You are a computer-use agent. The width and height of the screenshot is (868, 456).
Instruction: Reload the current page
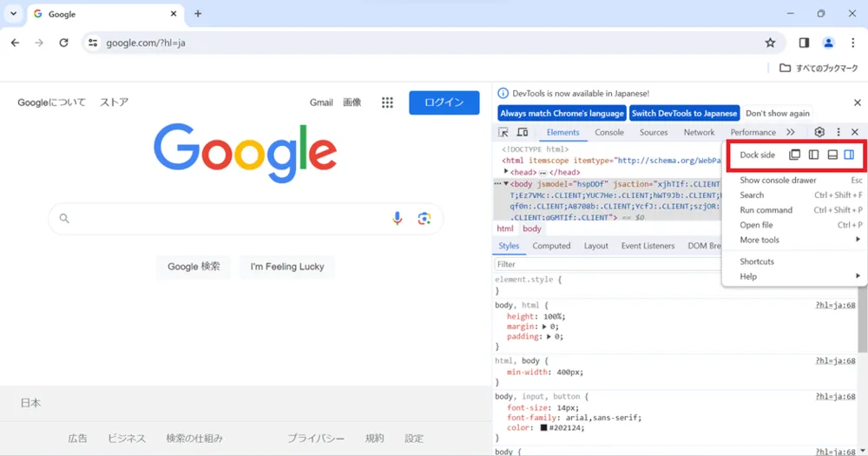point(63,43)
